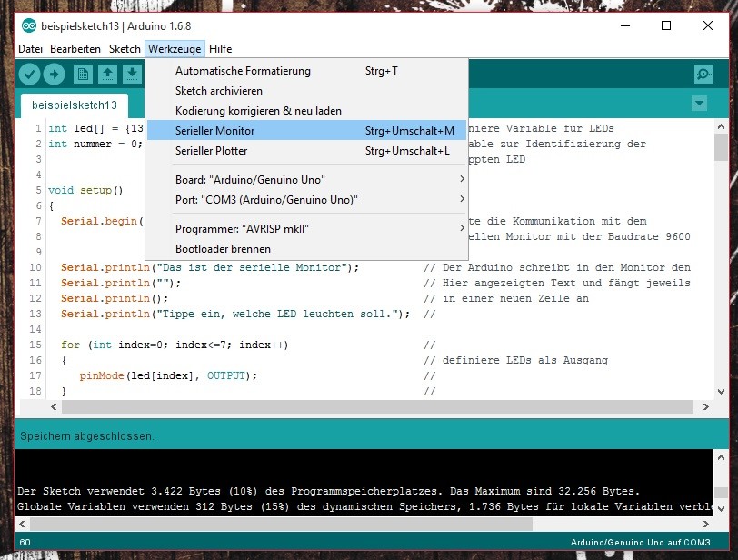Open the tab options dropdown arrow
Viewport: 738px width, 560px height.
pyautogui.click(x=700, y=103)
